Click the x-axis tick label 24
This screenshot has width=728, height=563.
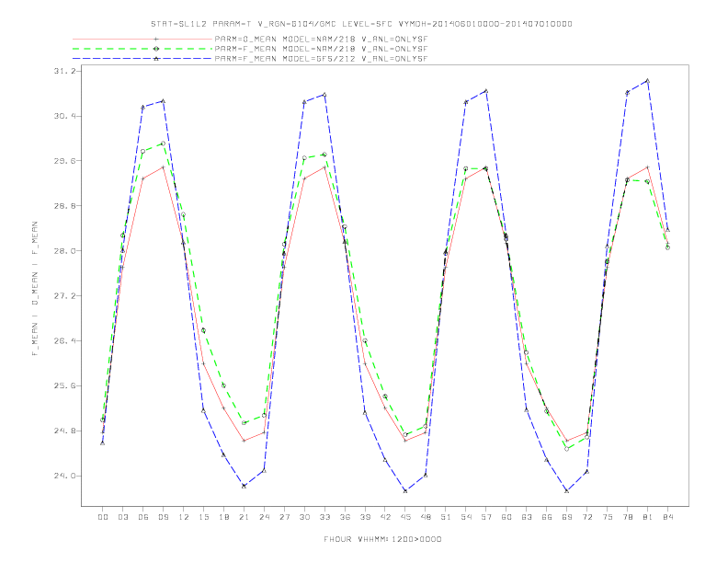[264, 517]
